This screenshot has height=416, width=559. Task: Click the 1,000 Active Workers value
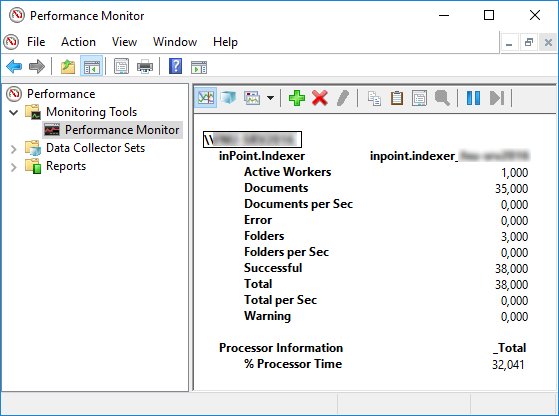(x=514, y=173)
